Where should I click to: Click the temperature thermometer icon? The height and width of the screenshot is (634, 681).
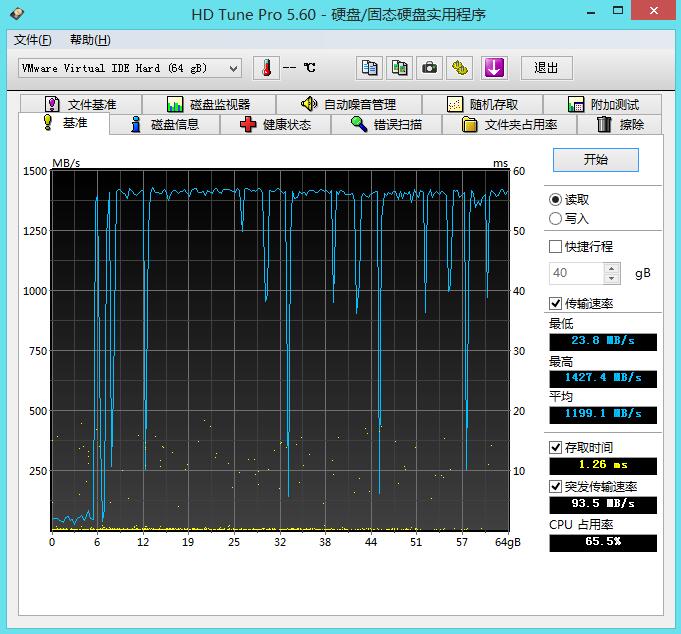click(x=266, y=68)
